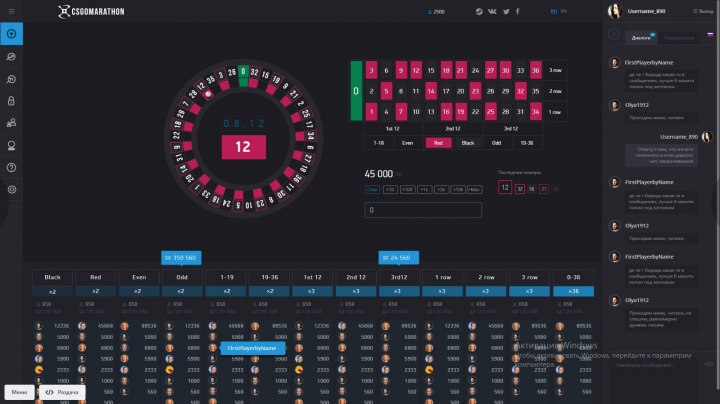Click the 24 560 total badge

pyautogui.click(x=399, y=258)
